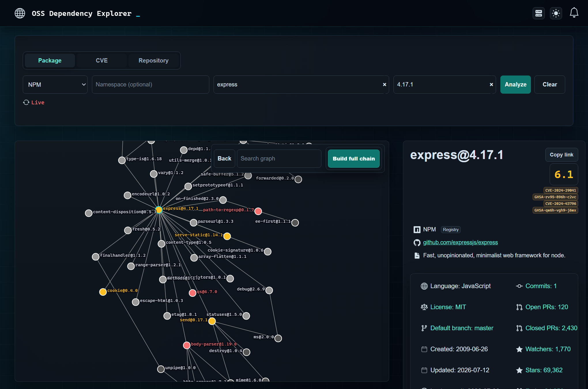Click the package name field containing express

[301, 84]
